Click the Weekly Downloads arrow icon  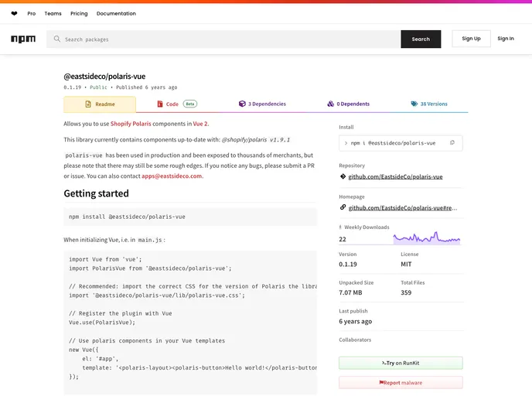click(x=340, y=227)
